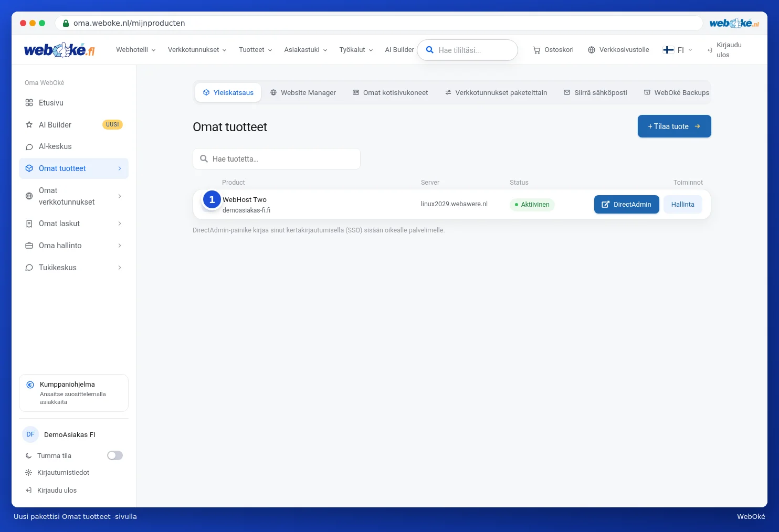The width and height of the screenshot is (779, 532).
Task: Click the Kumppaniohjelma euro icon
Action: [x=30, y=385]
